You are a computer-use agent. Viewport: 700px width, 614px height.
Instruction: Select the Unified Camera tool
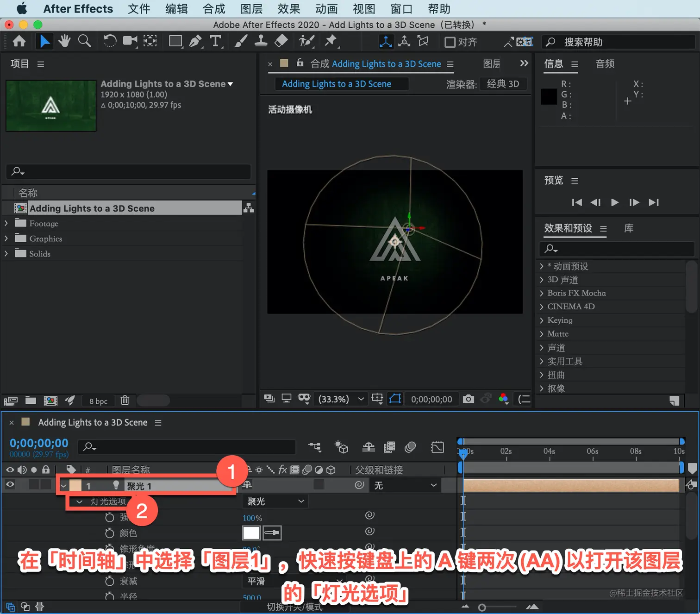(130, 41)
